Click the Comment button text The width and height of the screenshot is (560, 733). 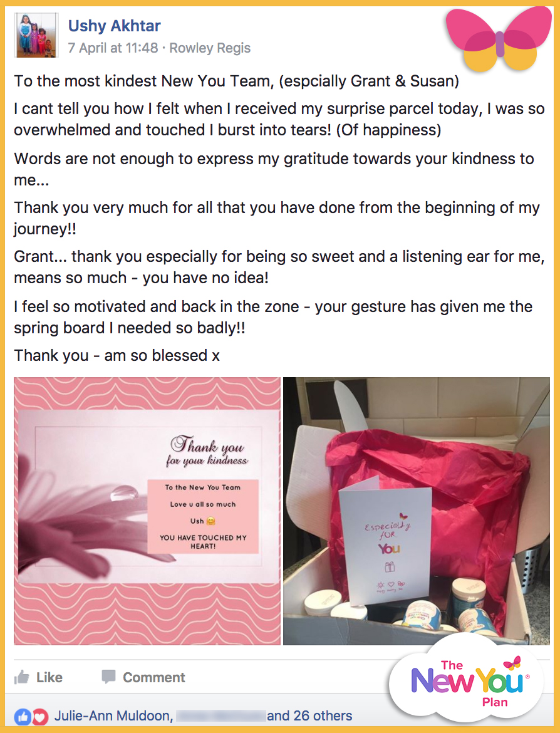pyautogui.click(x=154, y=677)
